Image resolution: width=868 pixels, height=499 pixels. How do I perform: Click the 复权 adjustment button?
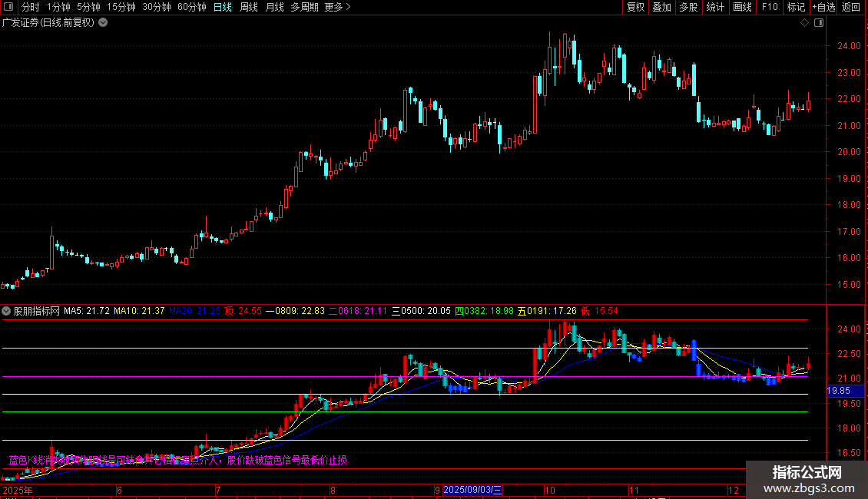tap(635, 7)
